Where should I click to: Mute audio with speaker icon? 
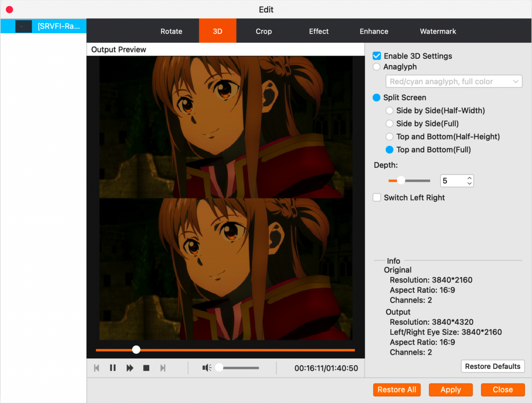tap(207, 368)
